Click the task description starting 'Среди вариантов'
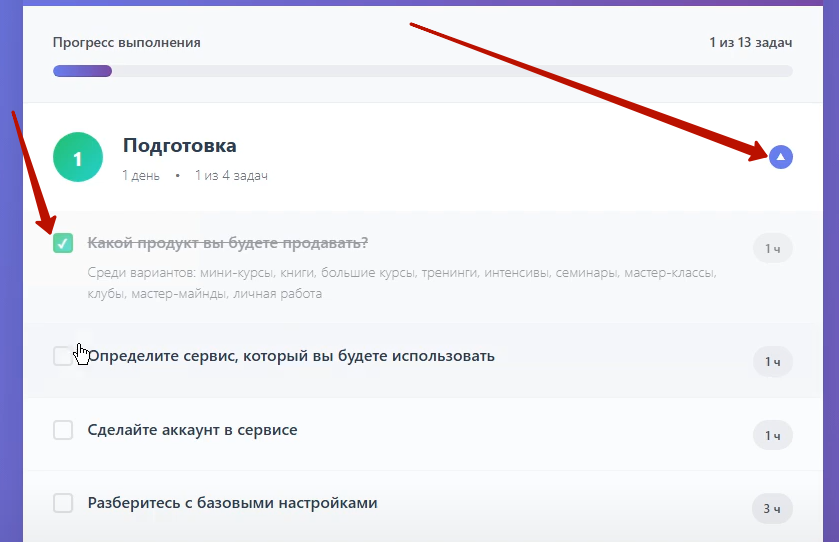This screenshot has width=839, height=542. coord(402,283)
